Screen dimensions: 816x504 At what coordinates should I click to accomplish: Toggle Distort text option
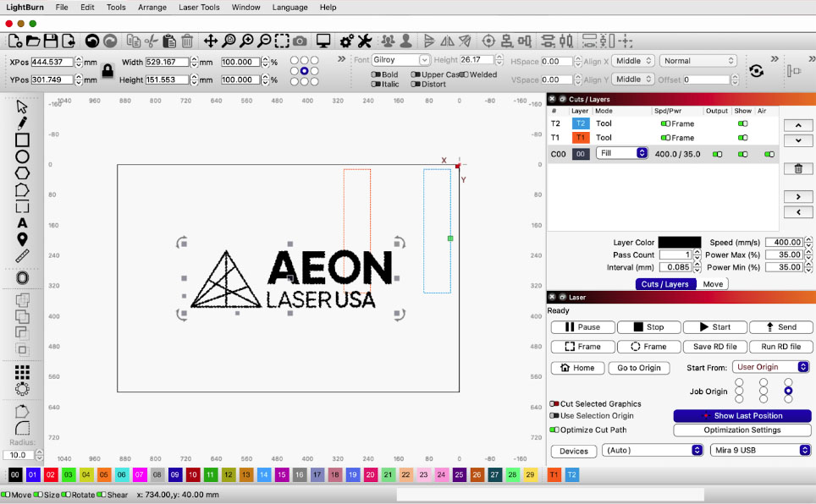click(x=416, y=85)
